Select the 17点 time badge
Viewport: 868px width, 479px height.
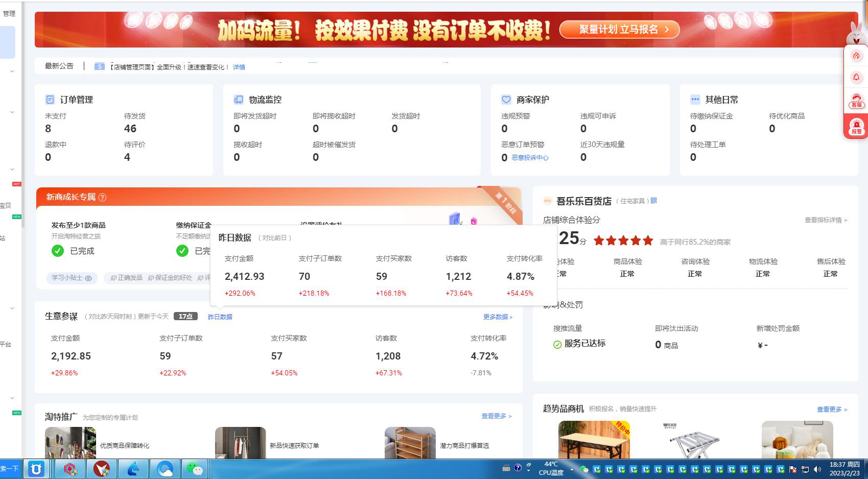[x=185, y=317]
